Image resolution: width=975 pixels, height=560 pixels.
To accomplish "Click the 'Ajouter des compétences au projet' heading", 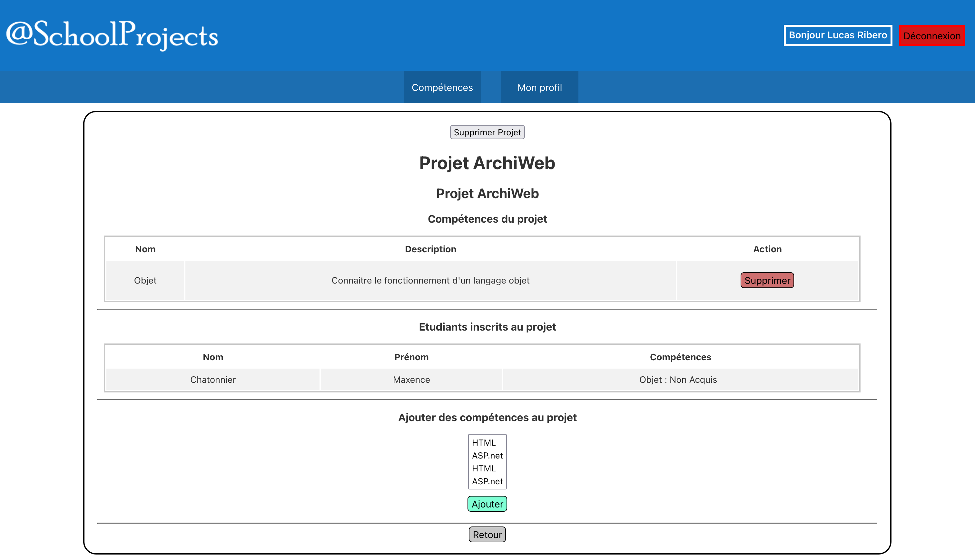I will click(x=487, y=418).
